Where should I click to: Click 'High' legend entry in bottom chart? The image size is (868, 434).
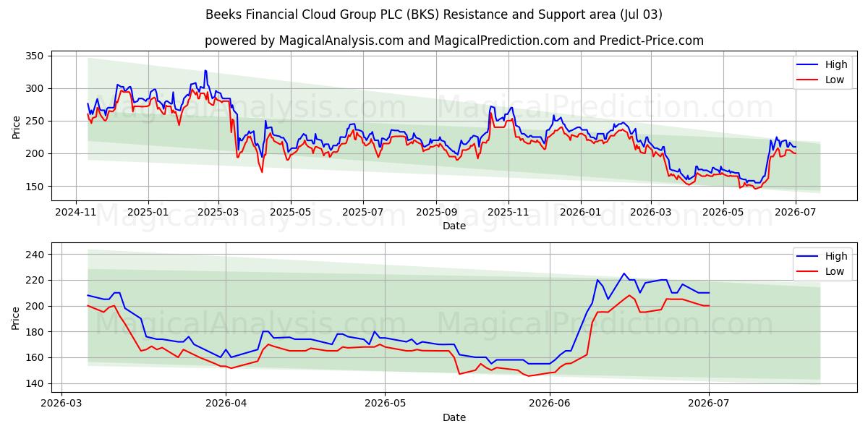click(836, 256)
